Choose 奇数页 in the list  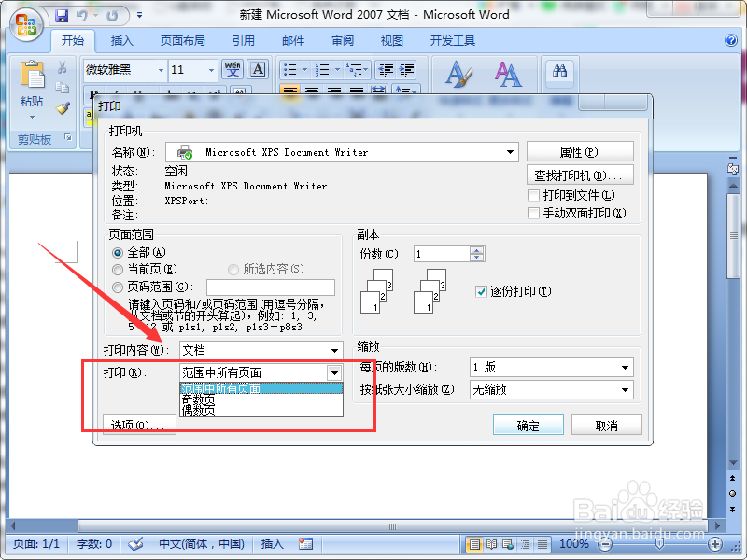point(261,400)
